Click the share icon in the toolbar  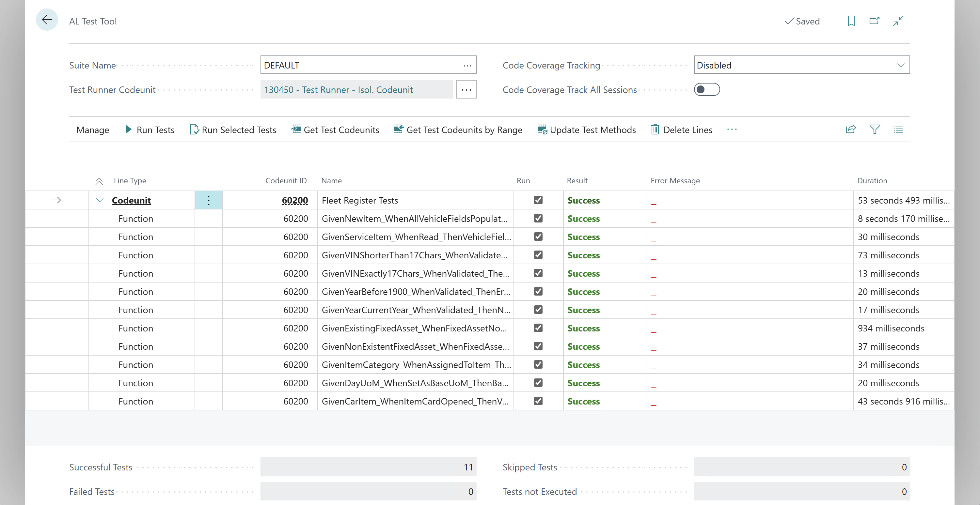[851, 129]
